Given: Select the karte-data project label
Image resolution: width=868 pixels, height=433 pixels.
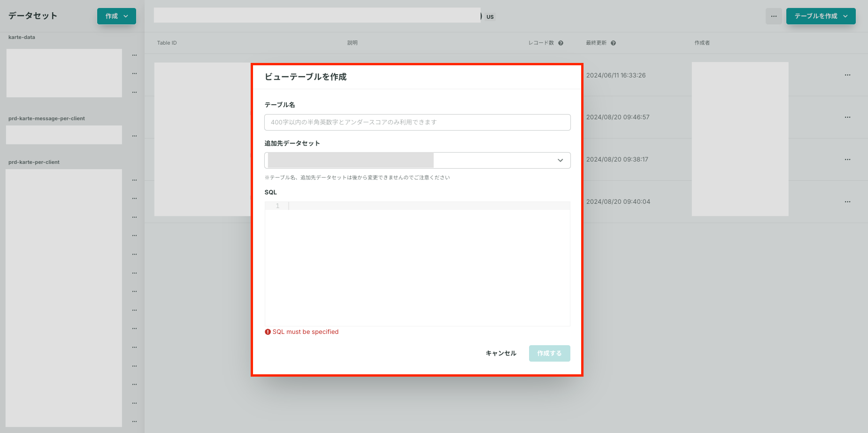Looking at the screenshot, I should tap(22, 37).
